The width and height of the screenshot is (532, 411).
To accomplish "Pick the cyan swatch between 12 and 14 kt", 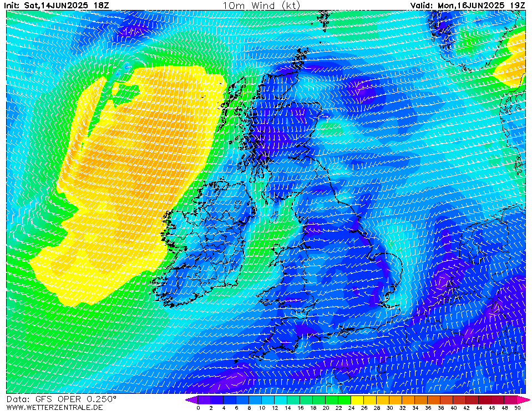I will click(x=281, y=400).
